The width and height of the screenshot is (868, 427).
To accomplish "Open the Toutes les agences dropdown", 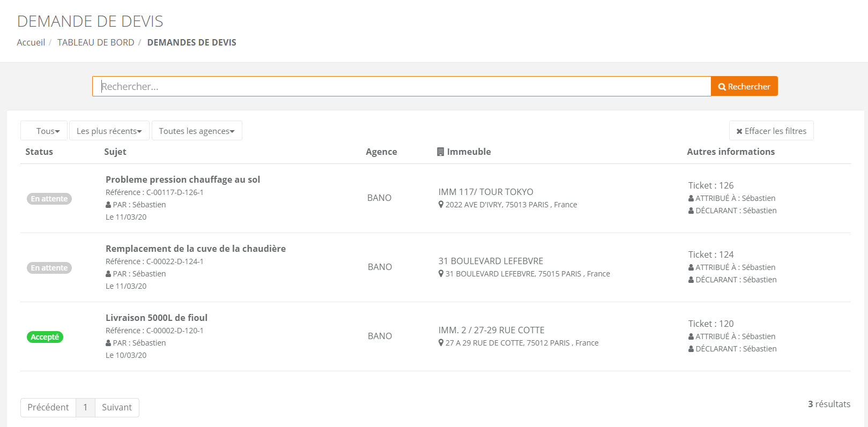I will pos(197,131).
